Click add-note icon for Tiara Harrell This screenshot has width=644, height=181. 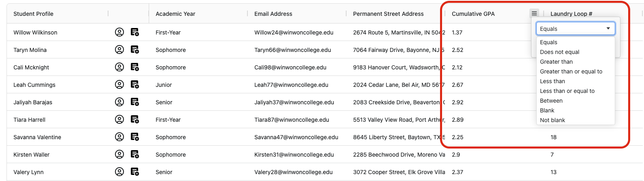coord(135,119)
